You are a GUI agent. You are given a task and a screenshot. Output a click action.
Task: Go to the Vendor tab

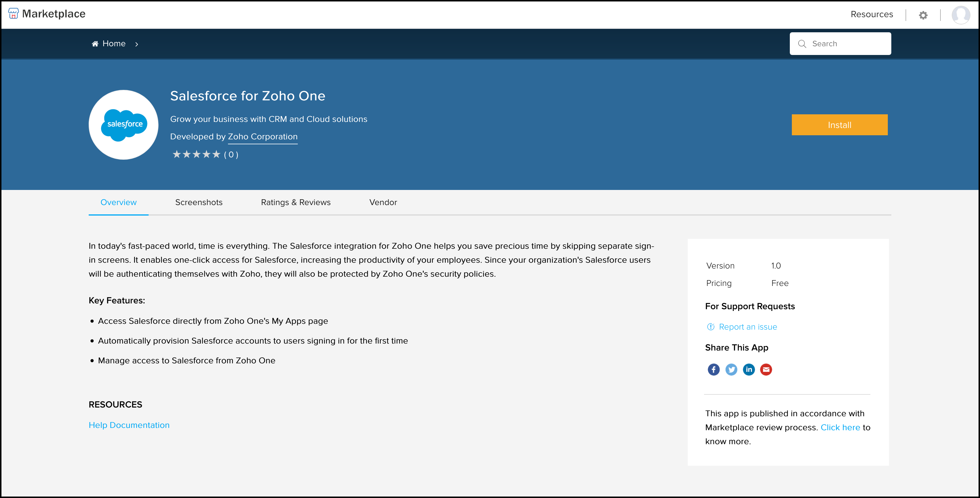click(x=383, y=202)
